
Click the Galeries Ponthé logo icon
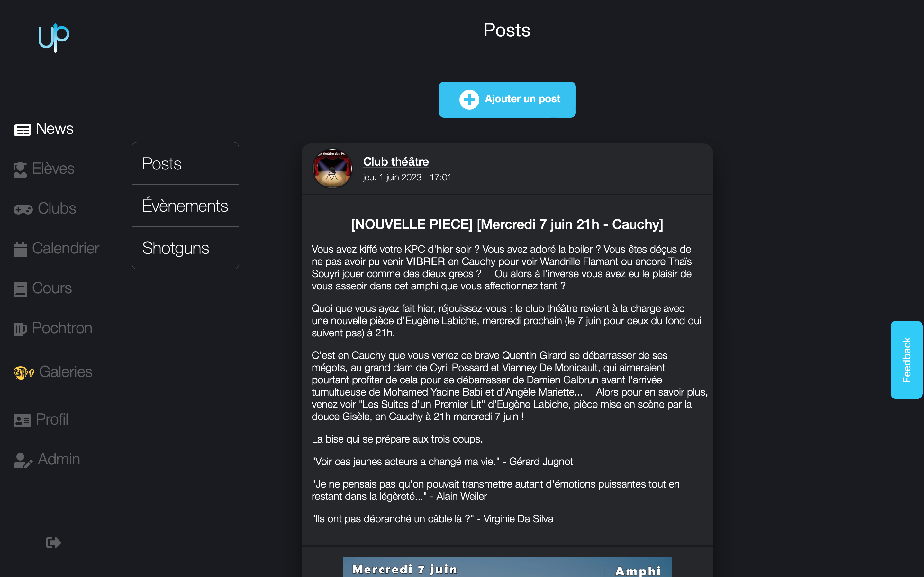24,372
